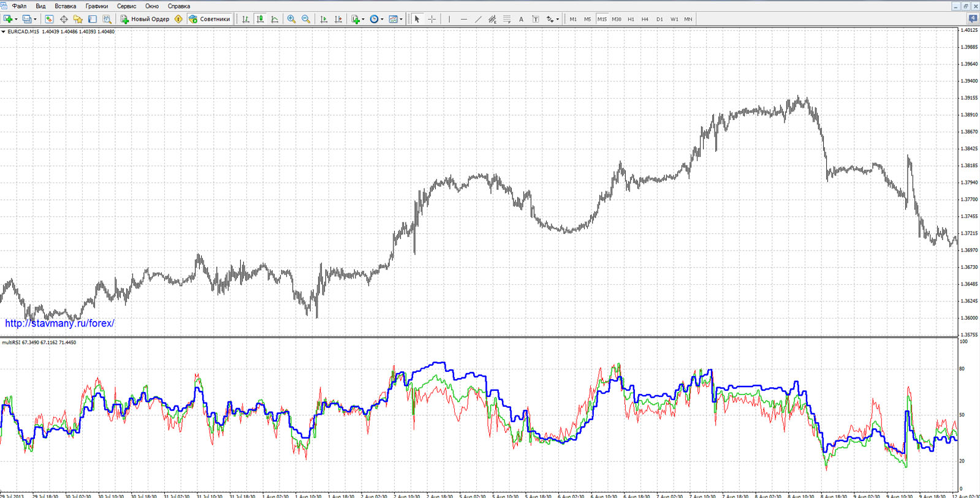Select the crosshair cursor tool
Screen dimensions: 980x498
431,19
